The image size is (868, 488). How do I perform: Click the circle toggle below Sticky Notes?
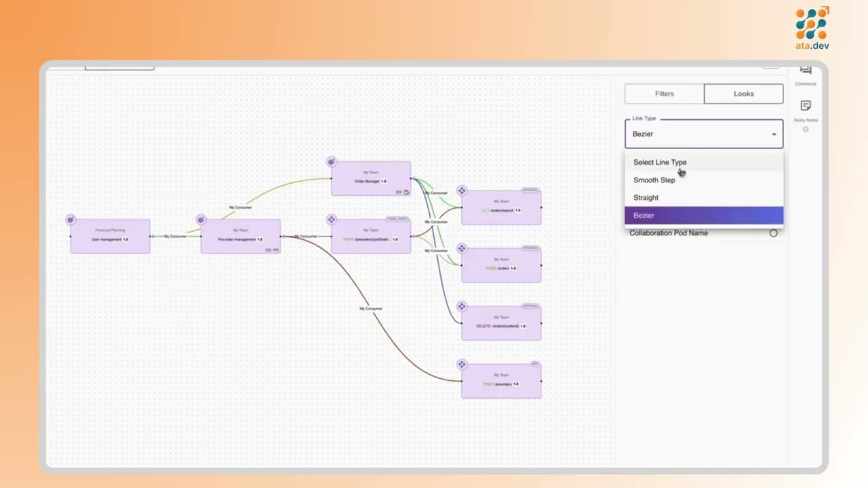(806, 129)
